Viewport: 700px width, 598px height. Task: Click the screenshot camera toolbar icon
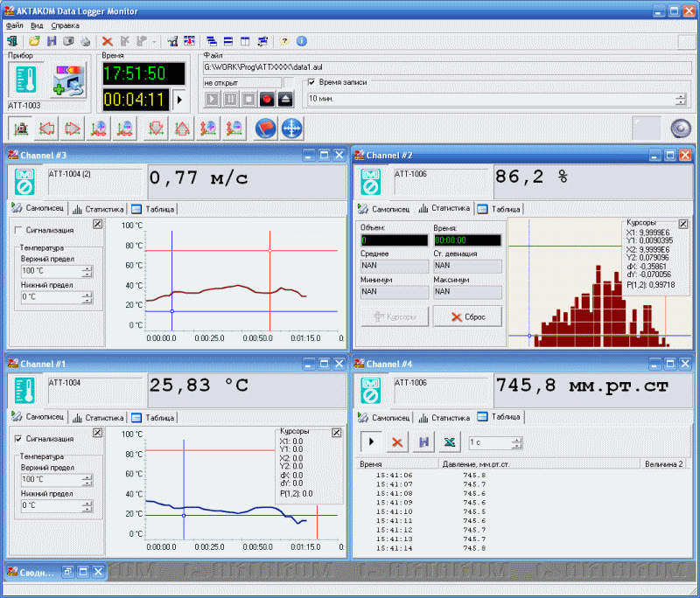click(68, 41)
